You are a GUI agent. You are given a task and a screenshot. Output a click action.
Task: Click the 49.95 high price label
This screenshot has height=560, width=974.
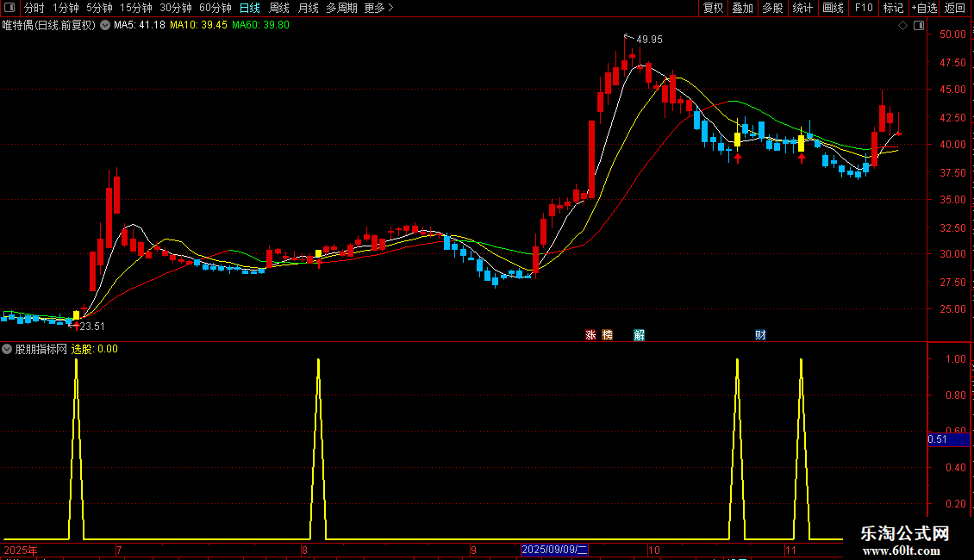[649, 39]
